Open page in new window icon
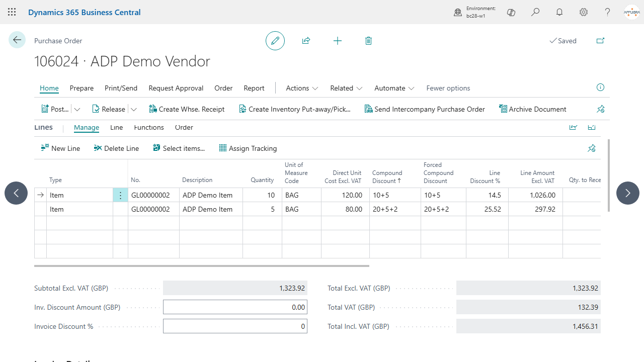 tap(600, 41)
